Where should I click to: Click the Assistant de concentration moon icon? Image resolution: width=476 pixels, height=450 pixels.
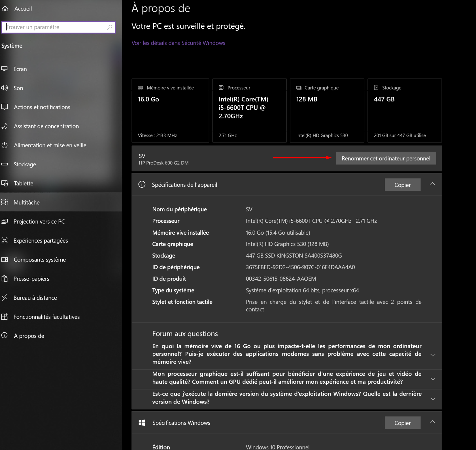pyautogui.click(x=5, y=126)
